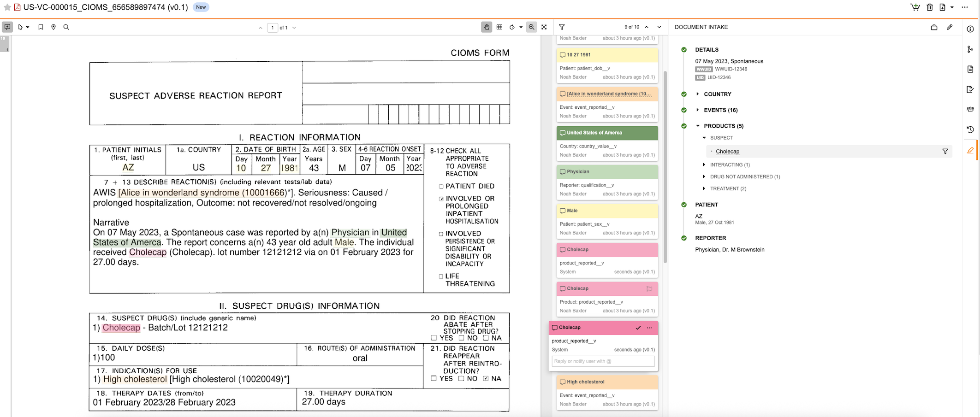Open the 10 27 1981 annotation card

tap(607, 65)
